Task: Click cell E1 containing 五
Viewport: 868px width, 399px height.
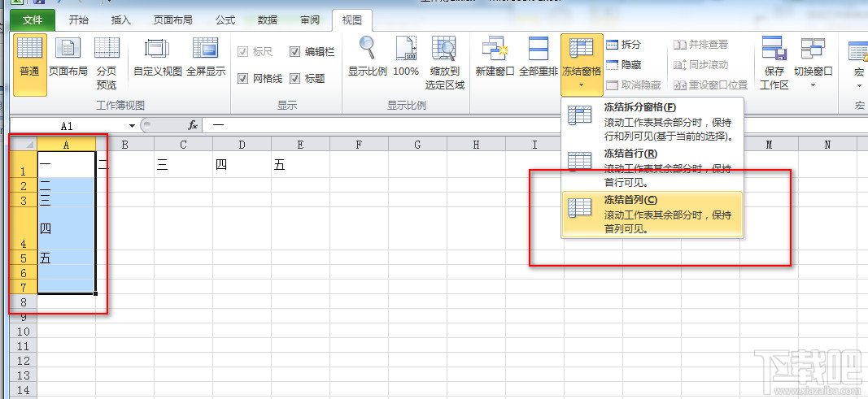Action: click(301, 165)
